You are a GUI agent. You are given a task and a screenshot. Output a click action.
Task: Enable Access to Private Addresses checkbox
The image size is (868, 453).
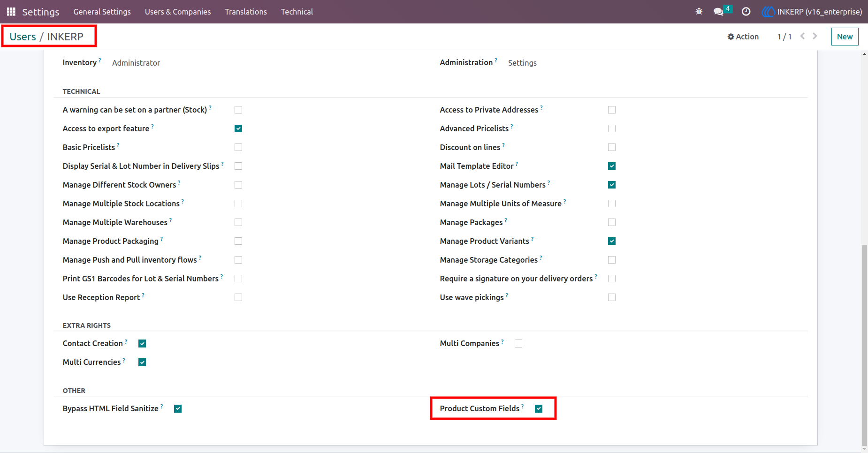(x=612, y=110)
